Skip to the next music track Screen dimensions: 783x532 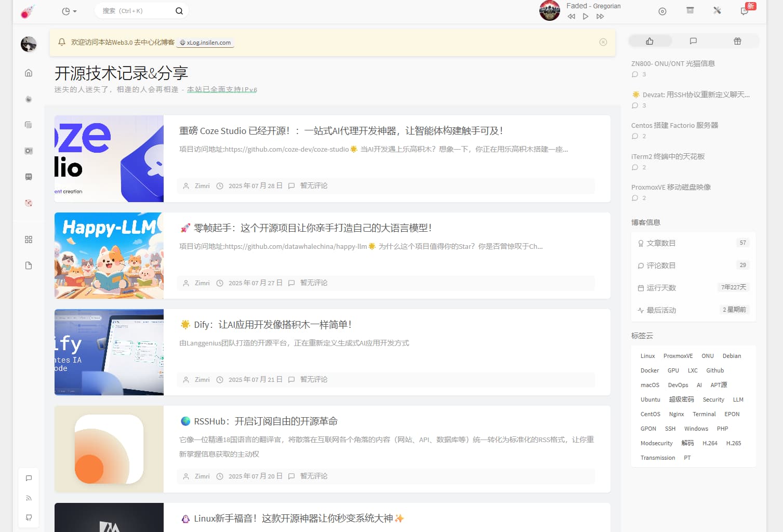pos(600,17)
